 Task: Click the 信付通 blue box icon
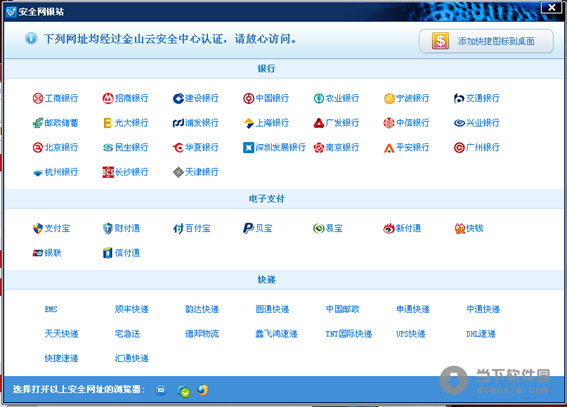(x=108, y=253)
